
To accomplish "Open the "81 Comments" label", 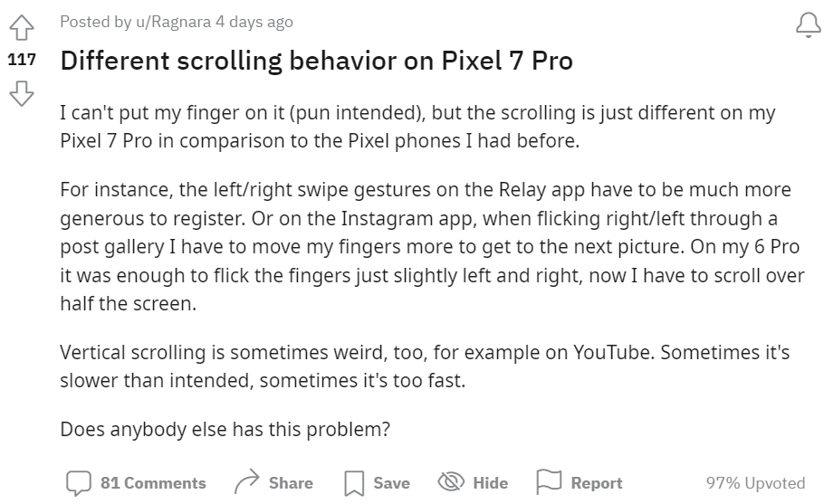I will [153, 483].
